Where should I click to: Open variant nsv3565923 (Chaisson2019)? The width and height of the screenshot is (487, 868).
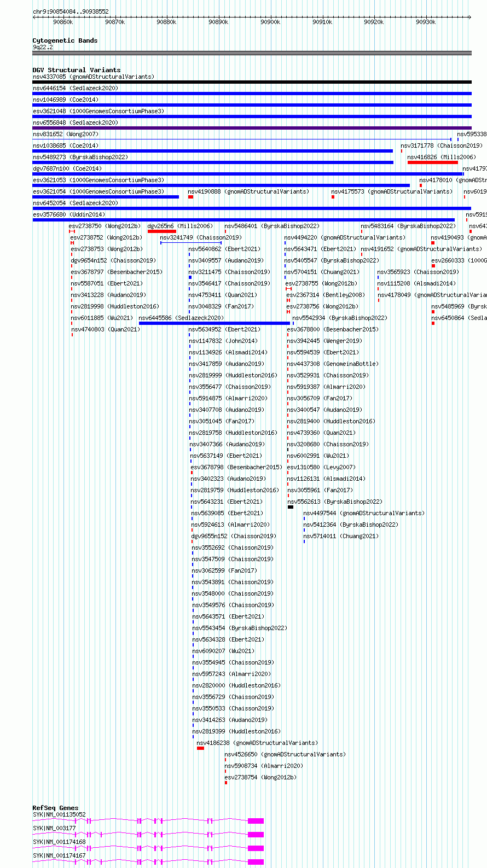(418, 272)
